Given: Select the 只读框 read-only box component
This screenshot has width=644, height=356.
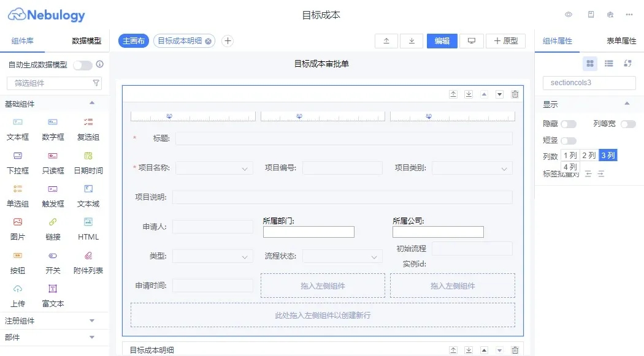Looking at the screenshot, I should pyautogui.click(x=53, y=163).
